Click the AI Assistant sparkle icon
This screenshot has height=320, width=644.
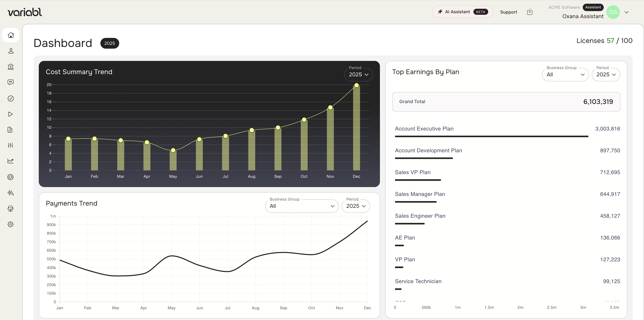[440, 12]
